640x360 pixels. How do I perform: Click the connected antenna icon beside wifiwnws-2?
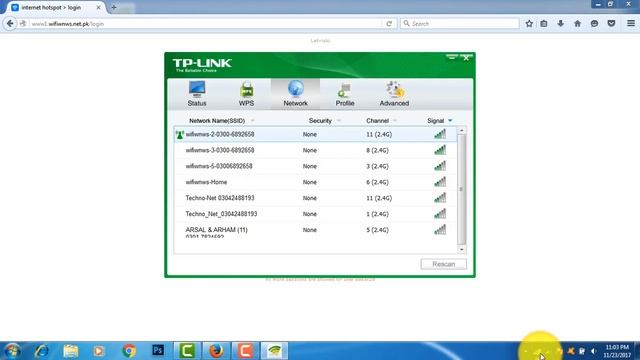point(180,135)
